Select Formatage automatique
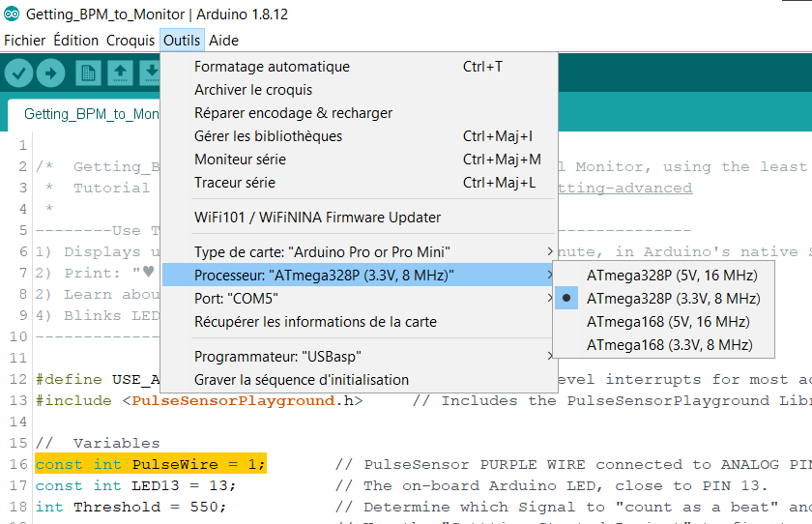Image resolution: width=812 pixels, height=524 pixels. click(360, 67)
